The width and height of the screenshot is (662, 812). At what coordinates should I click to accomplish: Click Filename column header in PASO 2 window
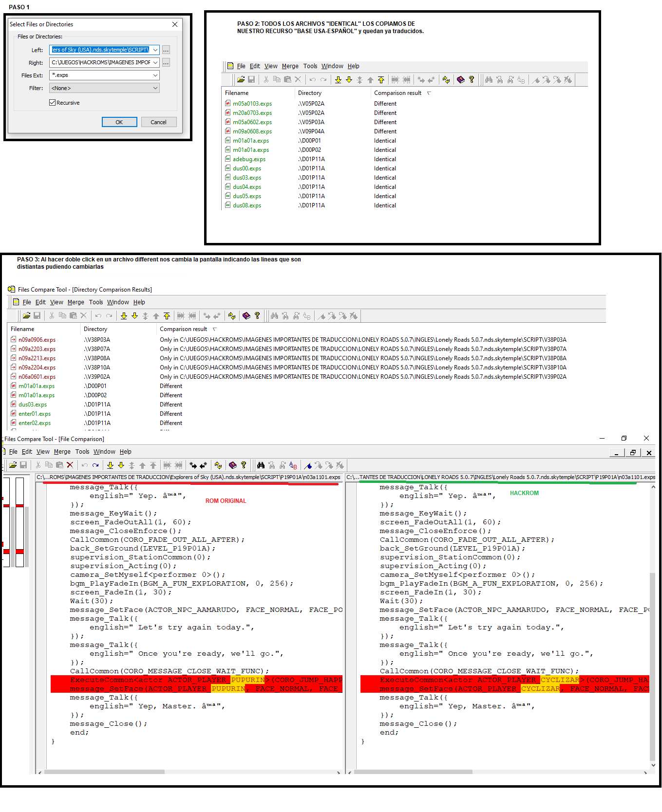coord(237,93)
